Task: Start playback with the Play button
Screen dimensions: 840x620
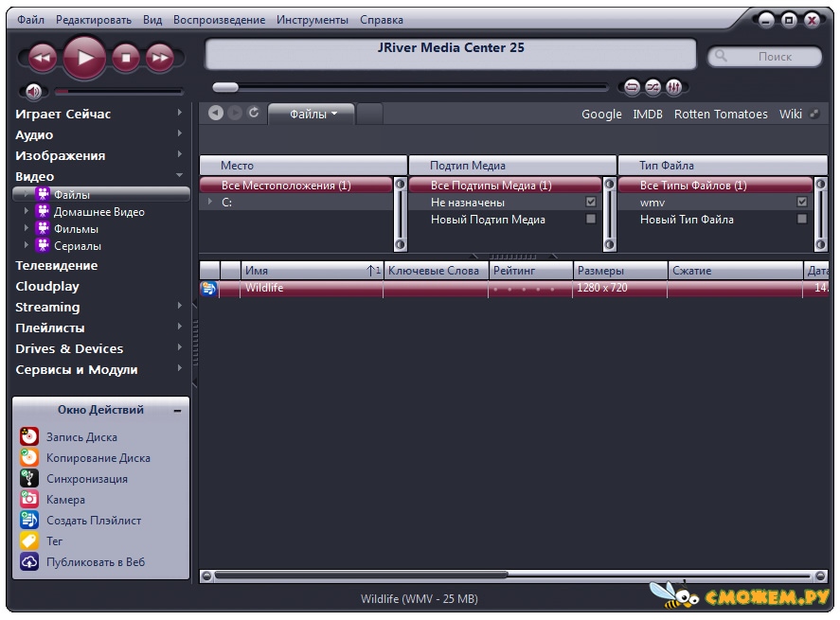Action: [84, 58]
